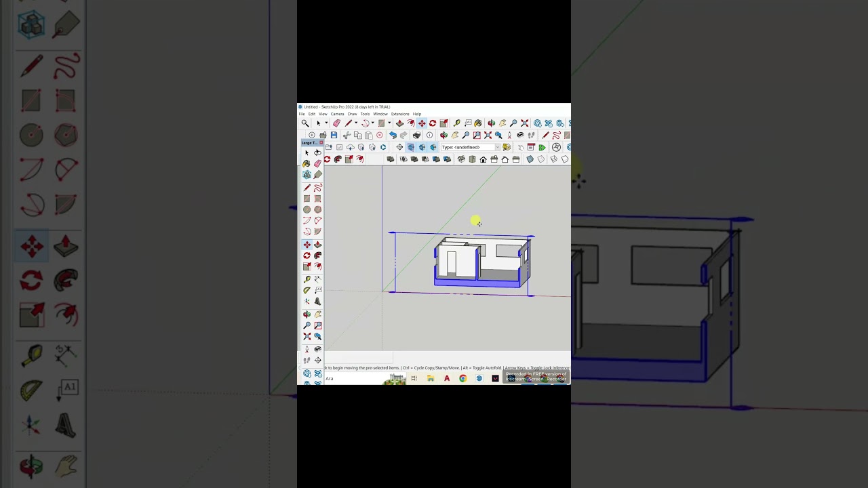Select the 3D Text tool in Large Tool Set
The image size is (868, 488).
[318, 300]
